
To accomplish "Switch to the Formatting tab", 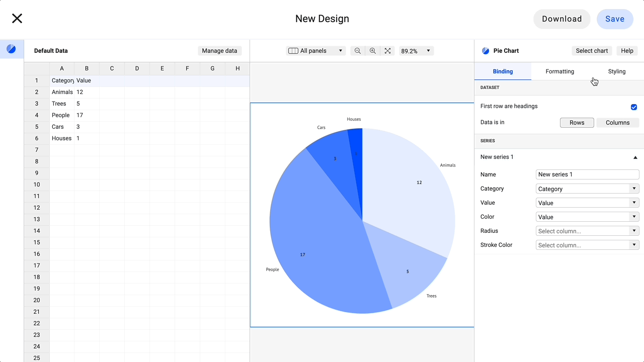I will pos(559,71).
